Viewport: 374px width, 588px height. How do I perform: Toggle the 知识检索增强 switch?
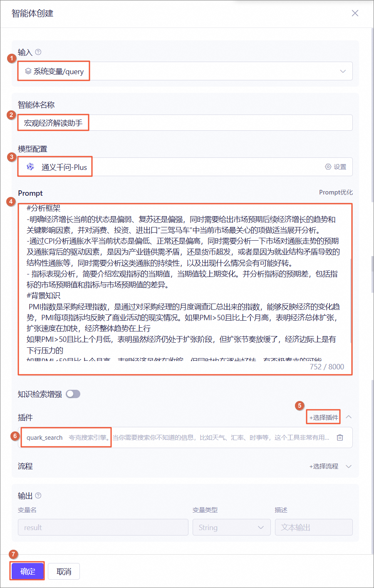pyautogui.click(x=73, y=394)
